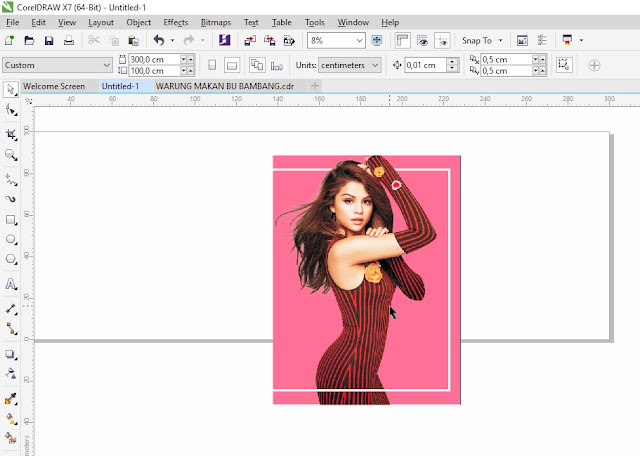Expand undo history dropdown arrow
640x456 pixels.
pos(172,40)
